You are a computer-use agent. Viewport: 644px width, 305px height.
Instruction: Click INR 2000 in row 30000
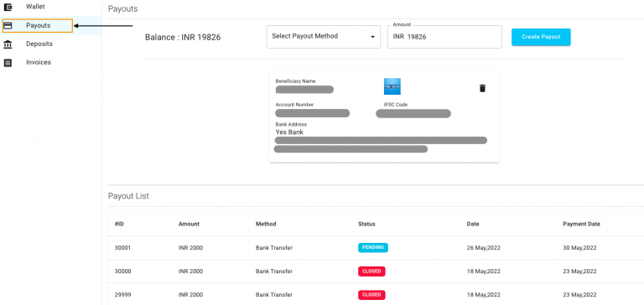190,271
